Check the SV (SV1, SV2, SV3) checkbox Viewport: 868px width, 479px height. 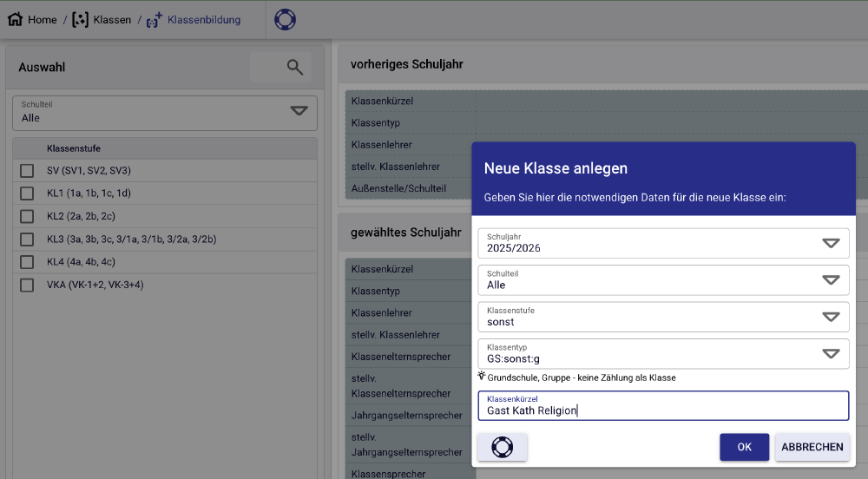27,171
